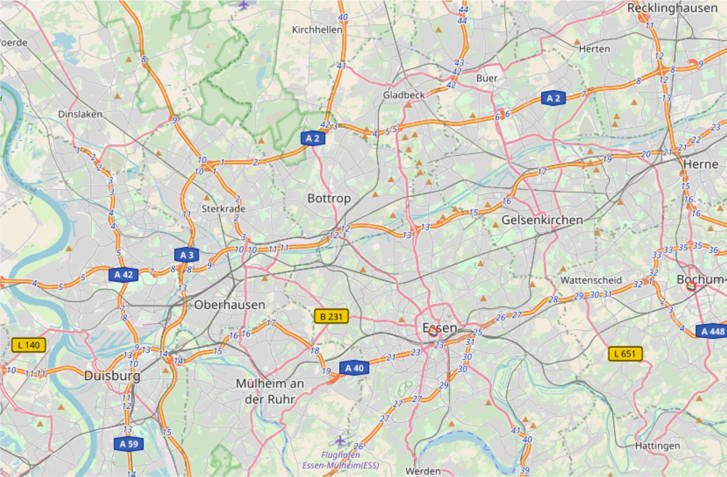This screenshot has width=727, height=477.
Task: Click the Bottrop city label
Action: [x=329, y=198]
